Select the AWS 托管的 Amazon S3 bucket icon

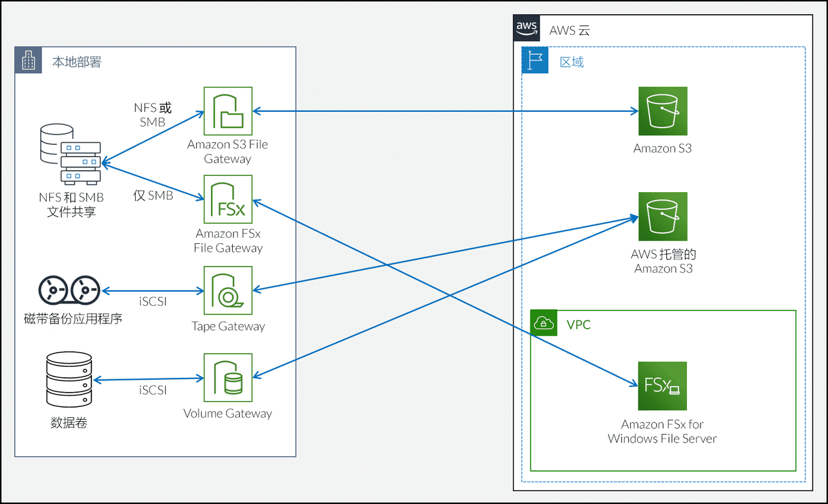(662, 217)
